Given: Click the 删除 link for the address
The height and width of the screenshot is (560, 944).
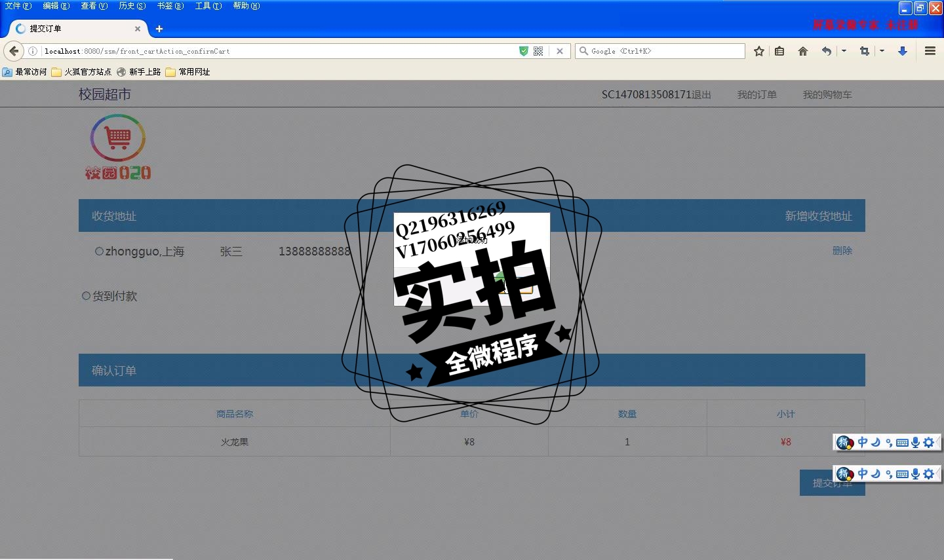Looking at the screenshot, I should click(x=842, y=250).
